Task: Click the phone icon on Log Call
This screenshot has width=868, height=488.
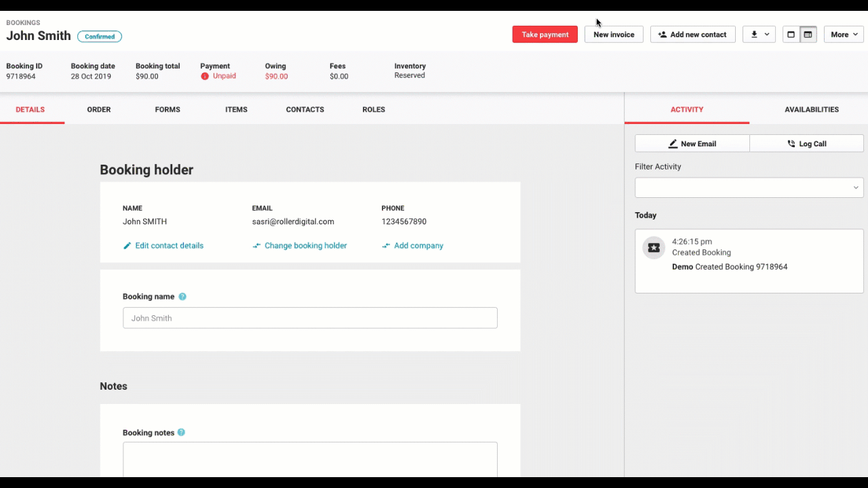Action: click(x=791, y=144)
